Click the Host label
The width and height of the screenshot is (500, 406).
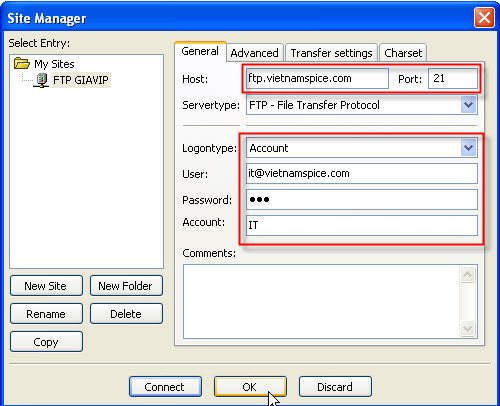(195, 79)
